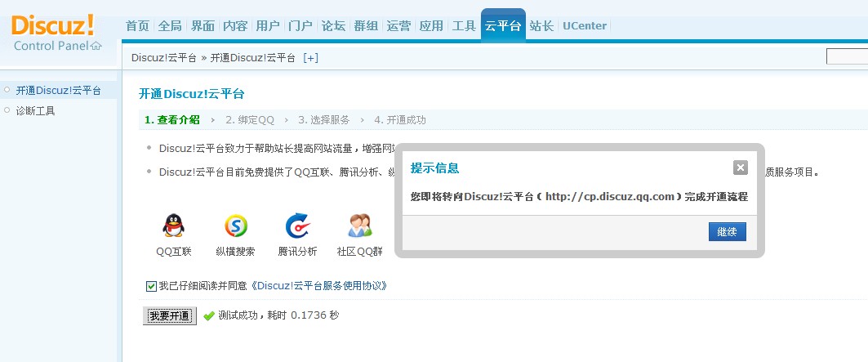
Task: Click the 纵横搜索 search icon
Action: tap(236, 226)
